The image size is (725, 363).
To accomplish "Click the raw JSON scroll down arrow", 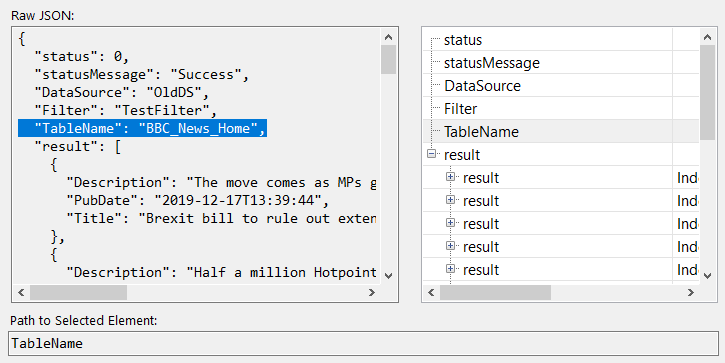I will (388, 276).
